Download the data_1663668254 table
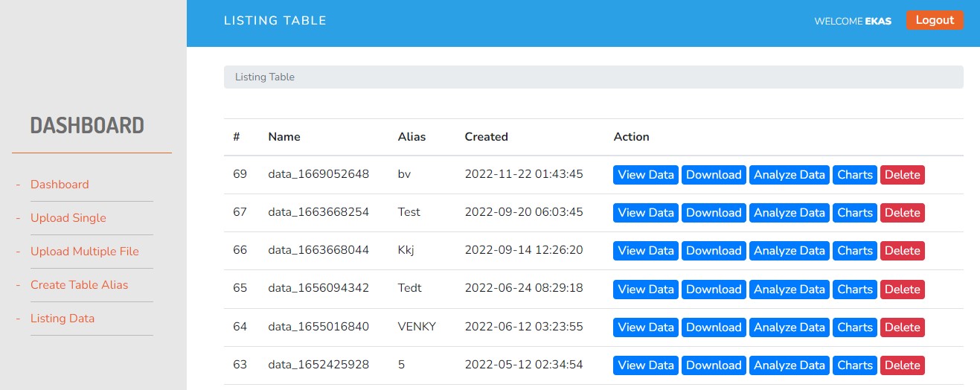Screen dimensions: 980x390 click(x=714, y=213)
